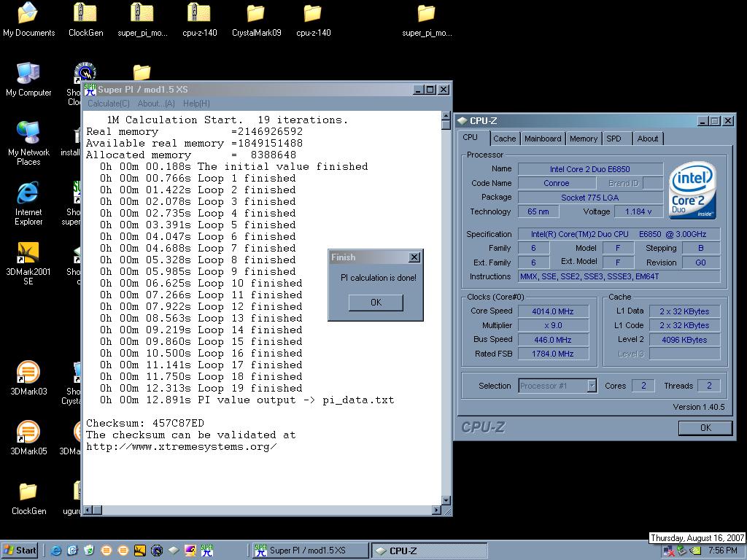Viewport: 747px width, 560px height.
Task: Open the About...(A) menu in Super PI
Action: 156,104
